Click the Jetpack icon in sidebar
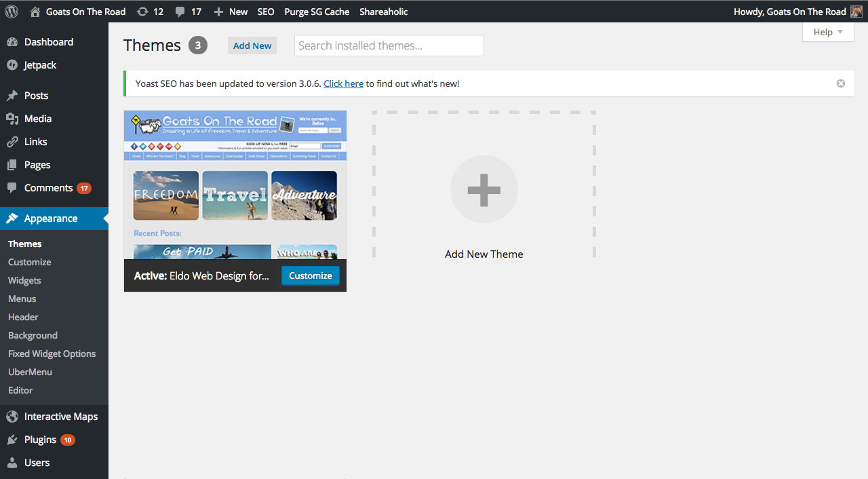868x479 pixels. click(12, 65)
